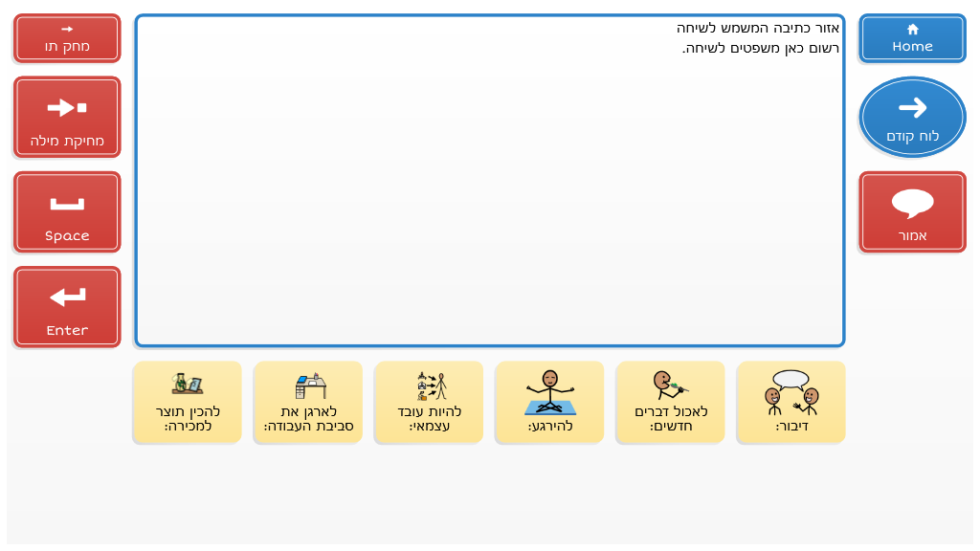This screenshot has height=551, width=980.
Task: Delete a character with מחק תו
Action: click(x=67, y=38)
